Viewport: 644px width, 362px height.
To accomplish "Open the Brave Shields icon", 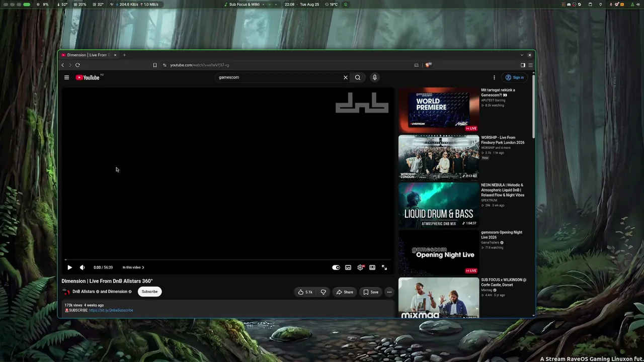I will [428, 65].
